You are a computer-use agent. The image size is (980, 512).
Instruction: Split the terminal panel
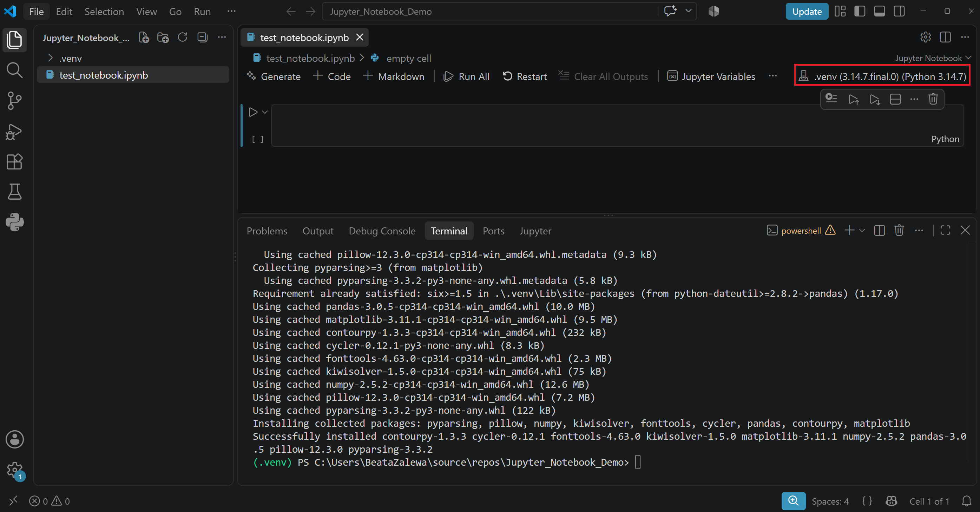[x=879, y=230]
